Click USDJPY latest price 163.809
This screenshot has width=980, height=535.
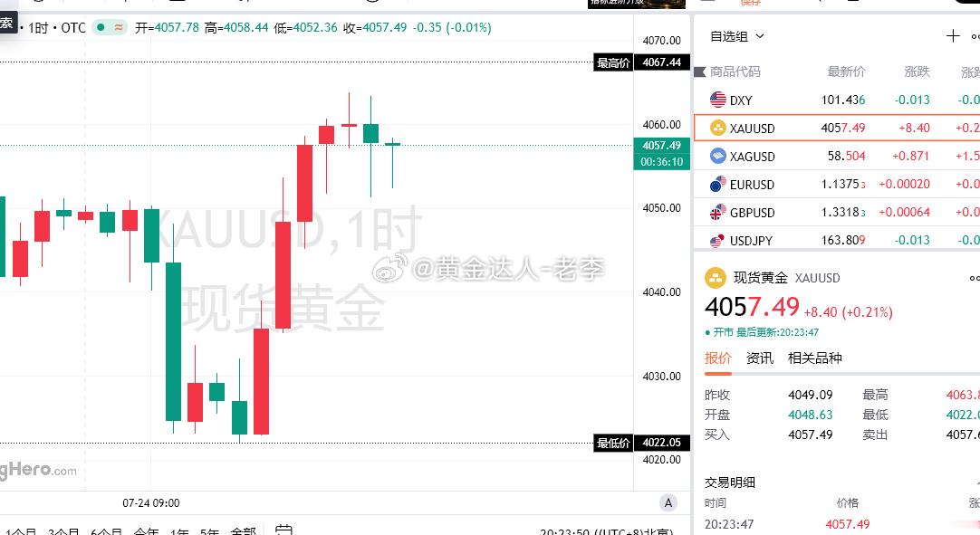[843, 240]
